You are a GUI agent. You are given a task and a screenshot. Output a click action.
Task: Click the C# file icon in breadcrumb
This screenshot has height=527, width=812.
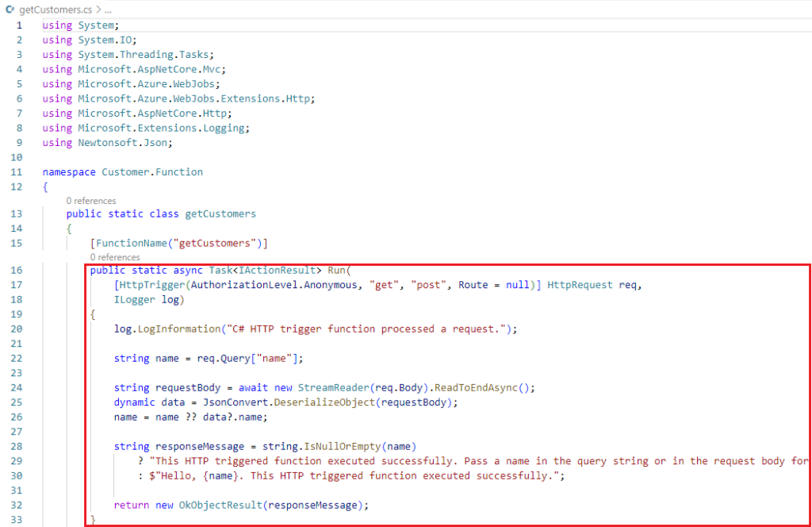(x=10, y=10)
